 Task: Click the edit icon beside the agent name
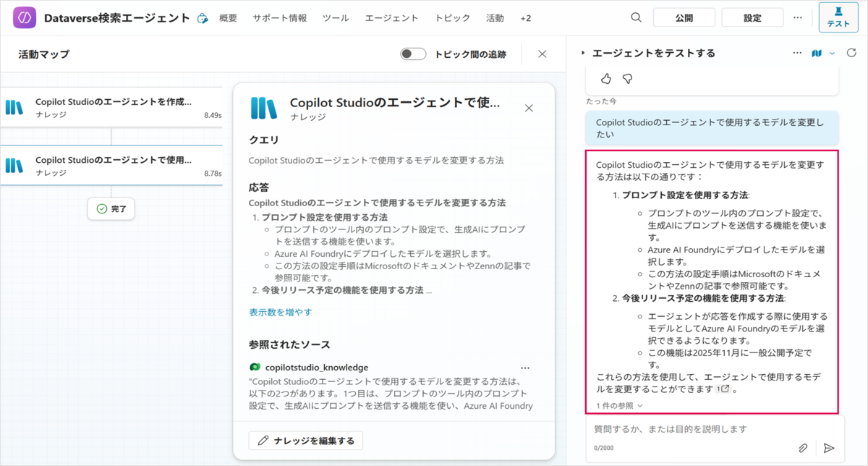[203, 18]
